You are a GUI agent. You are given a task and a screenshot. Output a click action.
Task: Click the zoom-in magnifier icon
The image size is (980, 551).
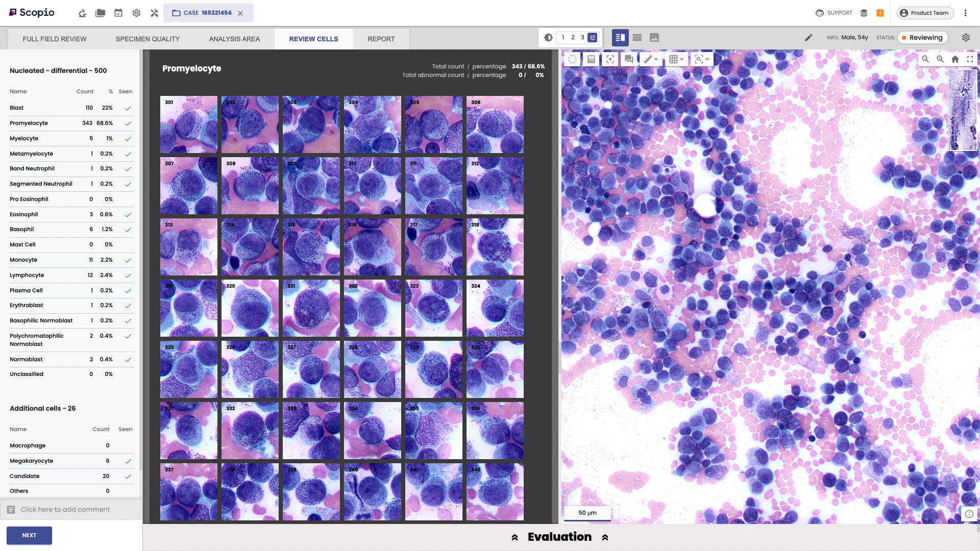pyautogui.click(x=940, y=59)
